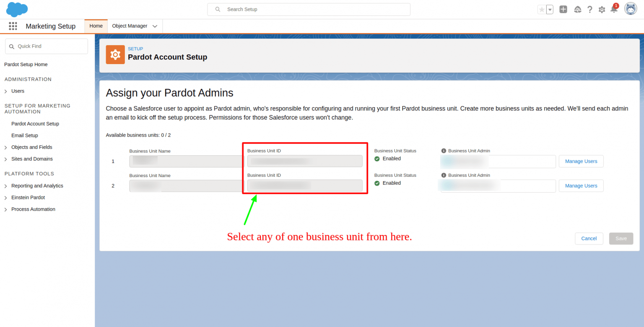
Task: Open Pardot Setup Home
Action: click(26, 64)
